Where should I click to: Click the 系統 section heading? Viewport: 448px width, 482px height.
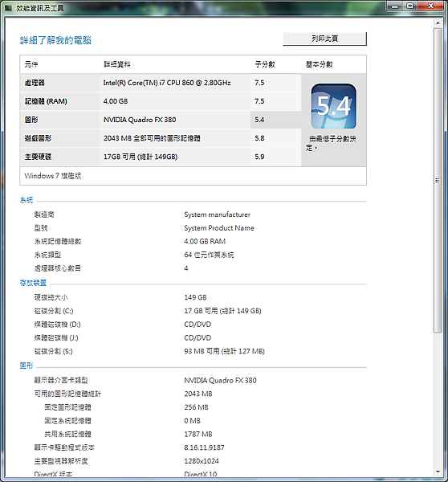(x=26, y=200)
